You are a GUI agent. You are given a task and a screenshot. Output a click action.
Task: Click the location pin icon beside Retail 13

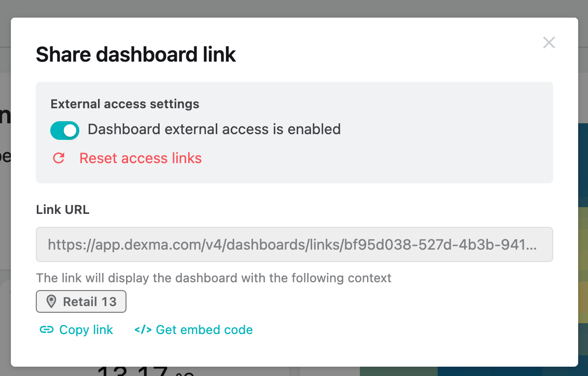(x=51, y=302)
